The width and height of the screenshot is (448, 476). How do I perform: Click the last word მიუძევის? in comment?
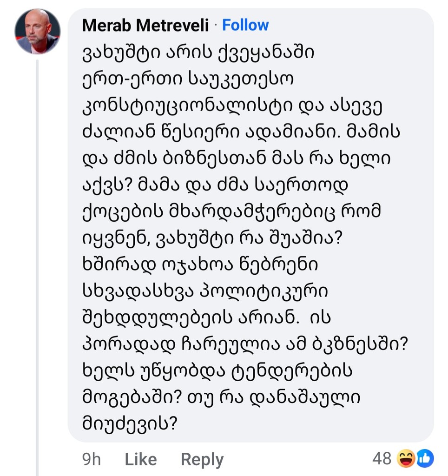(130, 423)
